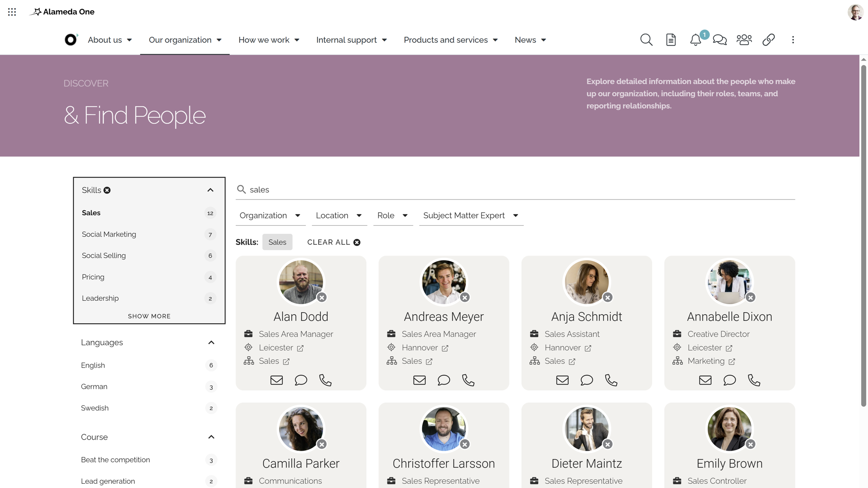This screenshot has width=868, height=488.
Task: Open the Products and services menu
Action: click(x=451, y=40)
